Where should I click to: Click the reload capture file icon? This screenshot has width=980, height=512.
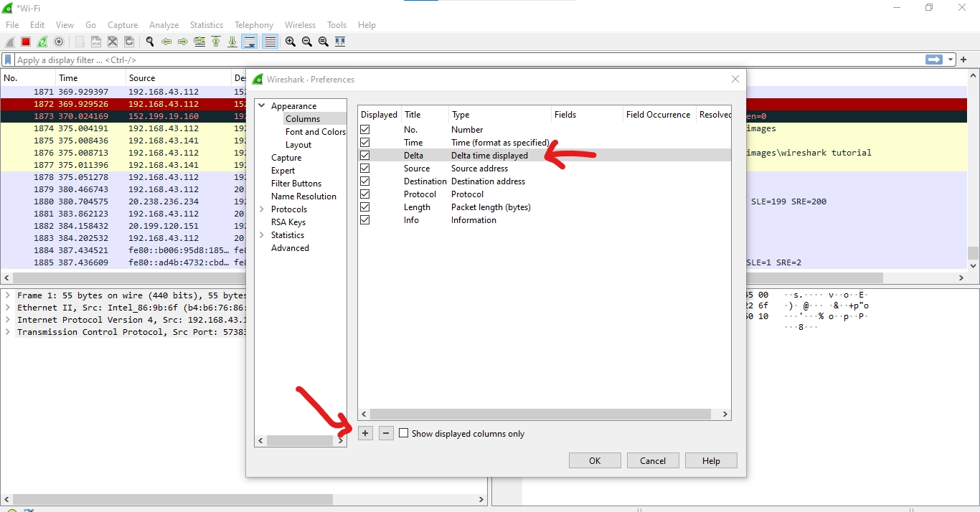point(129,42)
